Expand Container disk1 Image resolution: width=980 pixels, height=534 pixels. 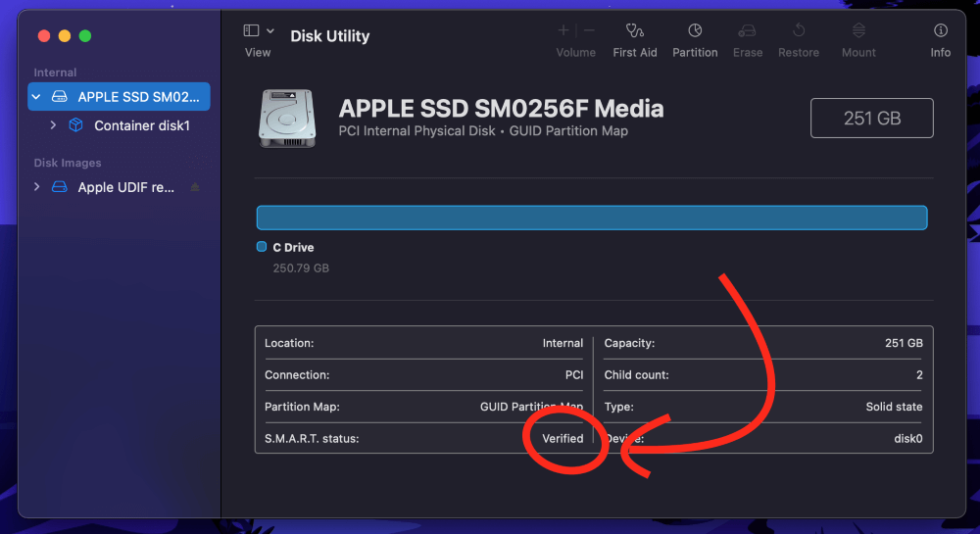53,125
